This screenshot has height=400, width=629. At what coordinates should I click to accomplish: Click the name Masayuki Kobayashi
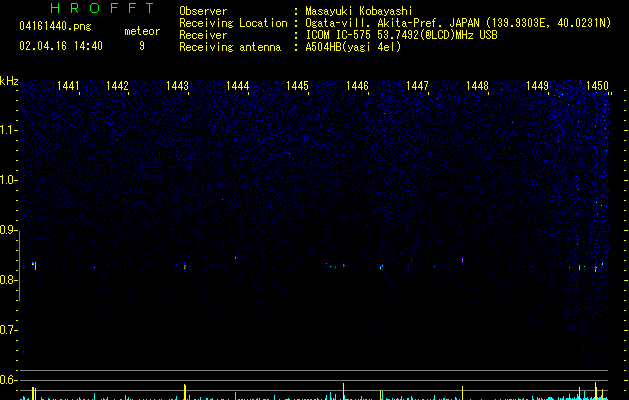click(359, 11)
